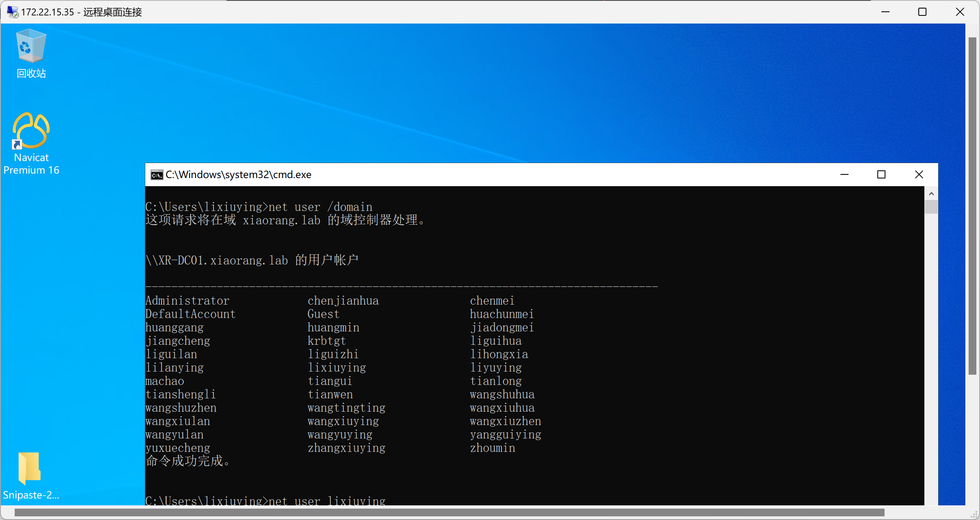Click the Remote Desktop vertical scrollbar
The height and width of the screenshot is (520, 980).
972,206
